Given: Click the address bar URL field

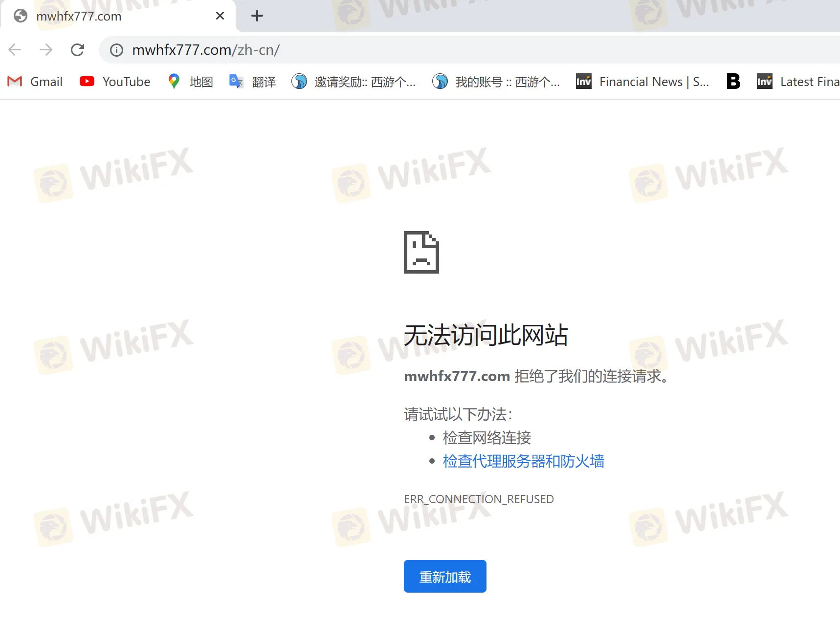Looking at the screenshot, I should click(469, 50).
